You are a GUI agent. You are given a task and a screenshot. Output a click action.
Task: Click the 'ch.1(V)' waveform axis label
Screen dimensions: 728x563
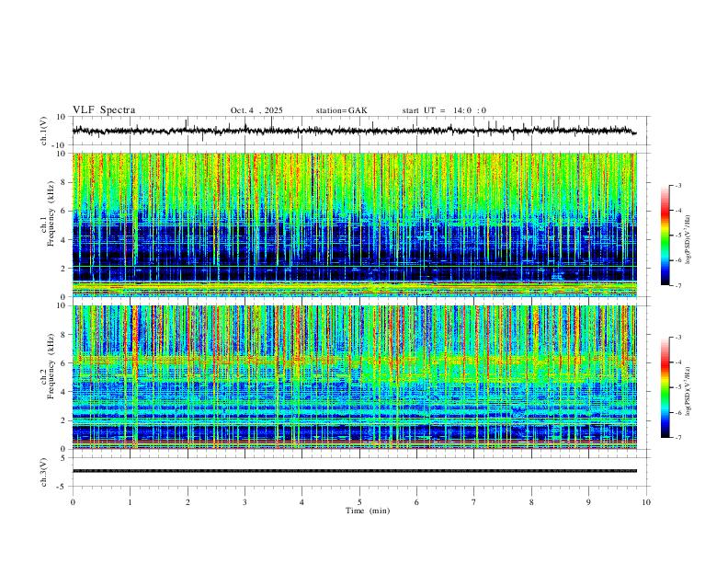(44, 131)
